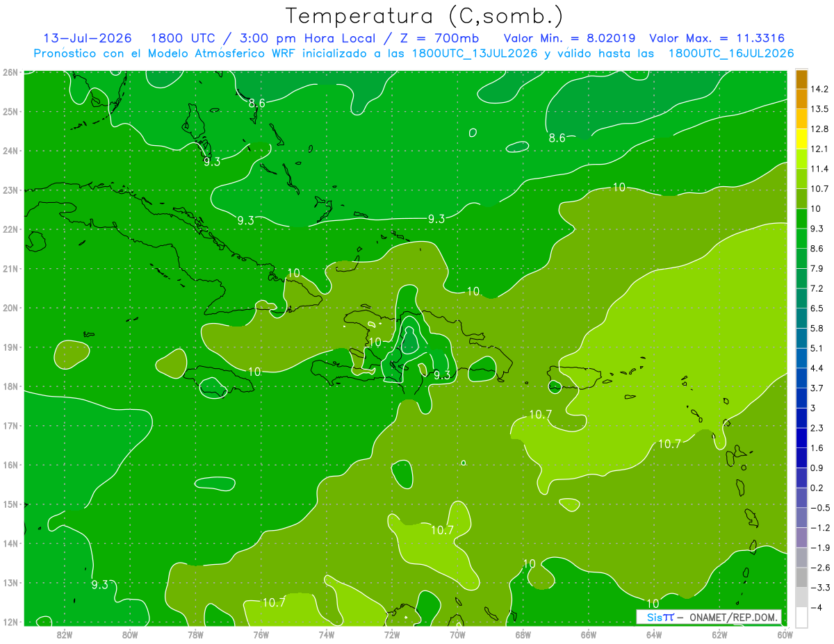This screenshot has width=834, height=644.
Task: Click the '14.2' color bar label
Action: (x=821, y=89)
